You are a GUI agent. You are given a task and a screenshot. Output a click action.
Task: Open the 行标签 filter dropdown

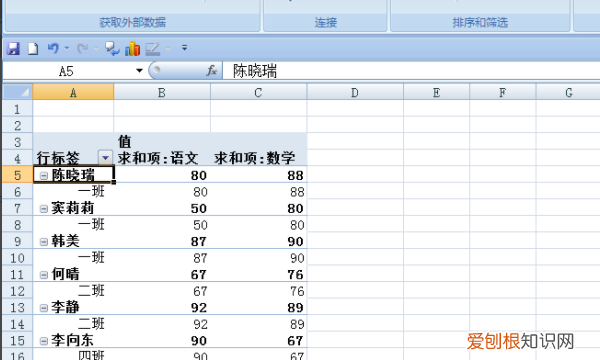tap(105, 157)
